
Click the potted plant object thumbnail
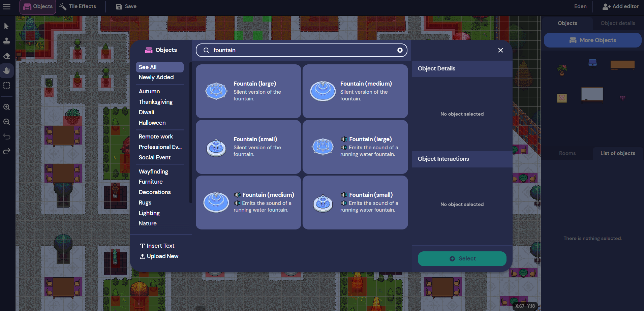tap(562, 70)
